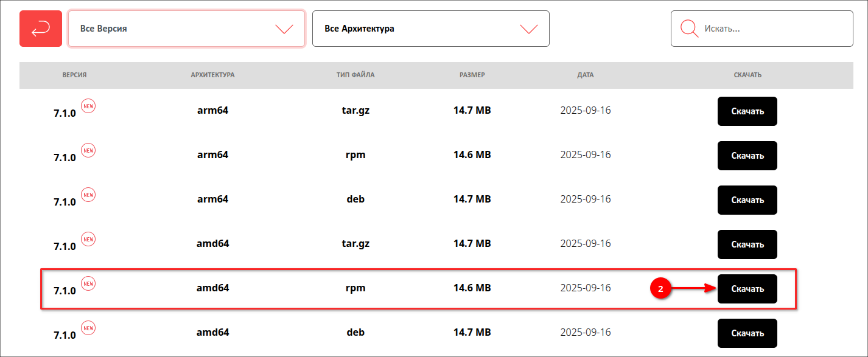Click NEW badge in arm64 rpm row

click(88, 150)
